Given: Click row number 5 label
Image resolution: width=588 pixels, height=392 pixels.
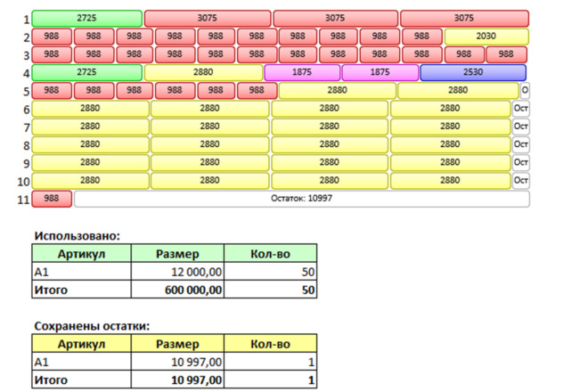Looking at the screenshot, I should (x=26, y=91).
